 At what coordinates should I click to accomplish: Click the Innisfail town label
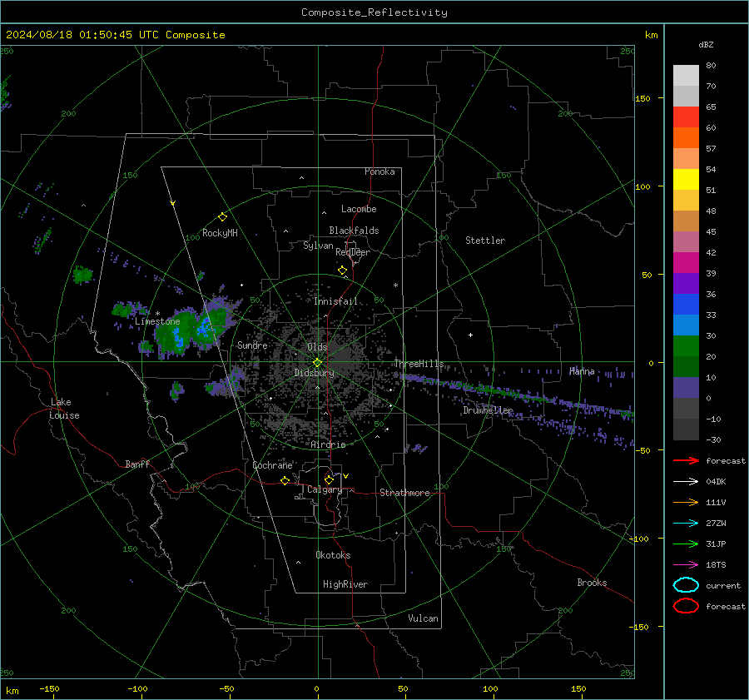click(335, 301)
